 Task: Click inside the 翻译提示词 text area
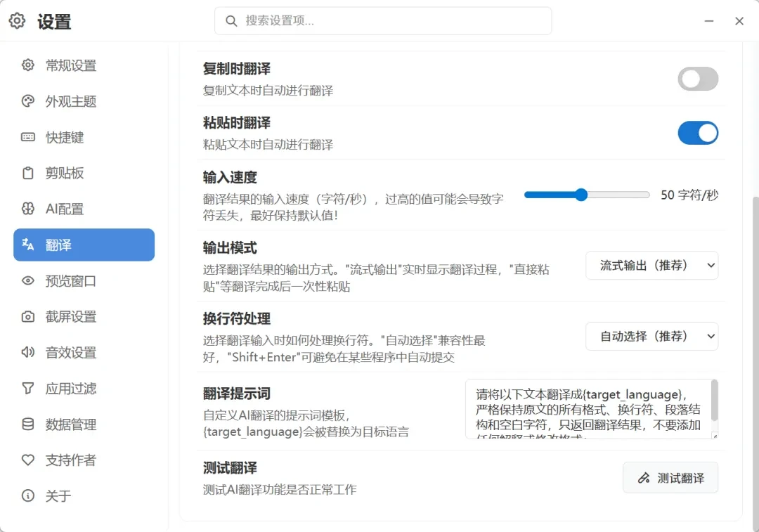point(588,409)
